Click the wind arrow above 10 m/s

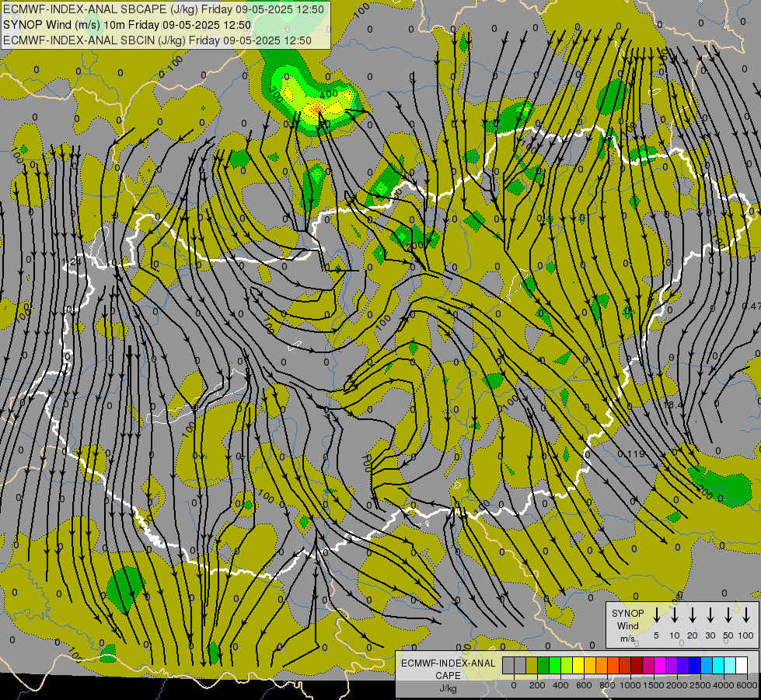click(x=674, y=614)
